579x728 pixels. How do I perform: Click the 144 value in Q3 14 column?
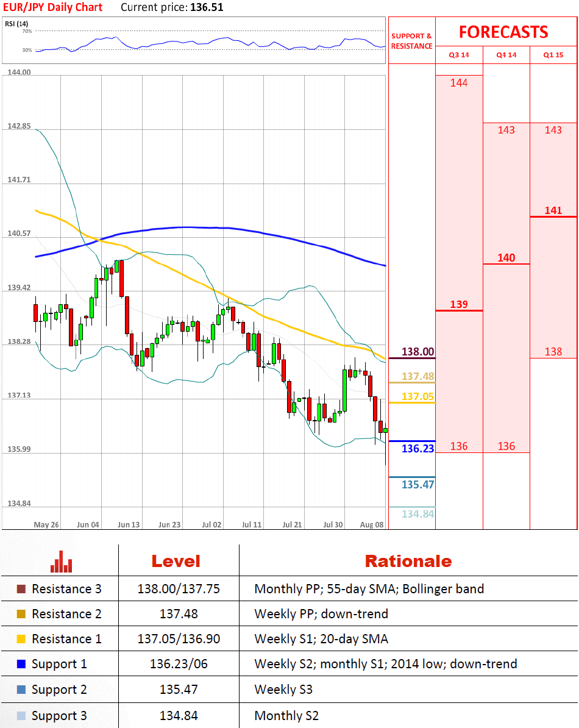[459, 83]
